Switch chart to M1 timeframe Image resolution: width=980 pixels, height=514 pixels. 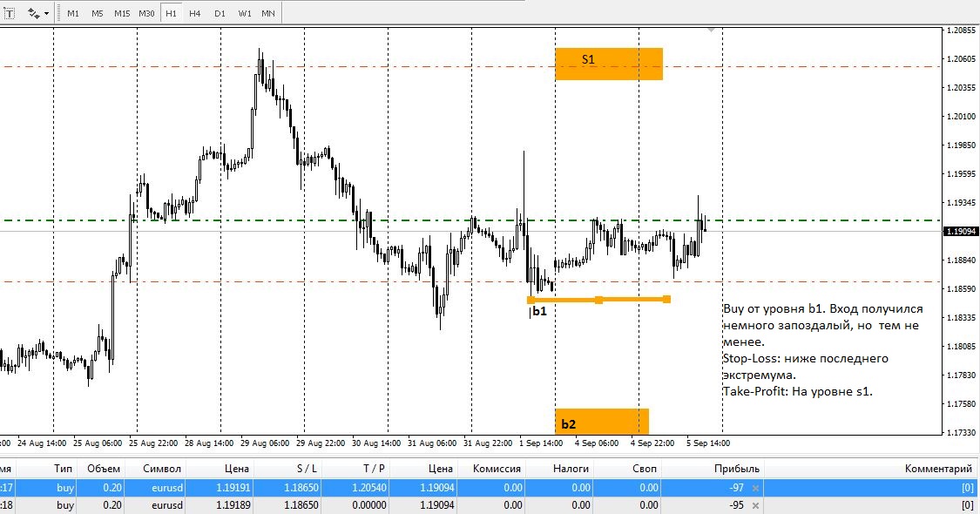pos(73,13)
